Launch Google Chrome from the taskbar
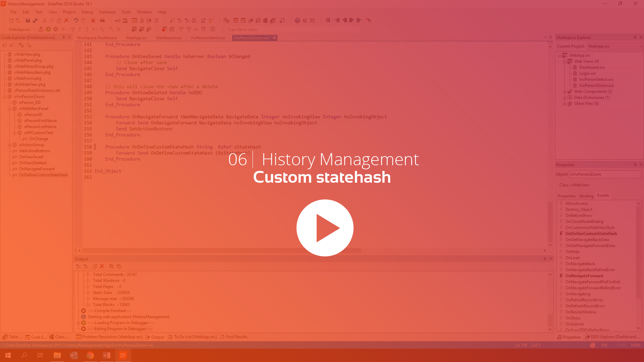The image size is (644, 362). tap(90, 355)
